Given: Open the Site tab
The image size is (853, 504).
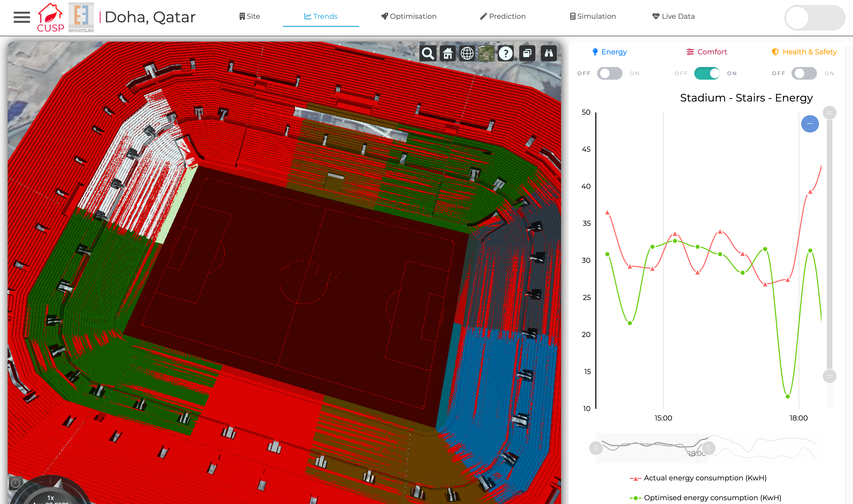Looking at the screenshot, I should tap(250, 16).
